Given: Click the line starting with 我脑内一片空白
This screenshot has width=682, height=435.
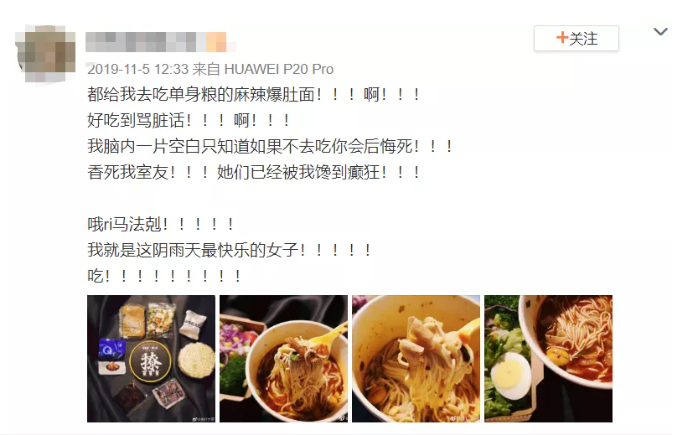Looking at the screenshot, I should tap(270, 147).
